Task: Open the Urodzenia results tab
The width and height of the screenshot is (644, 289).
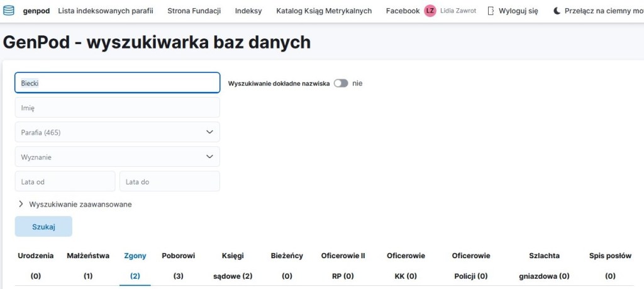Action: click(36, 265)
